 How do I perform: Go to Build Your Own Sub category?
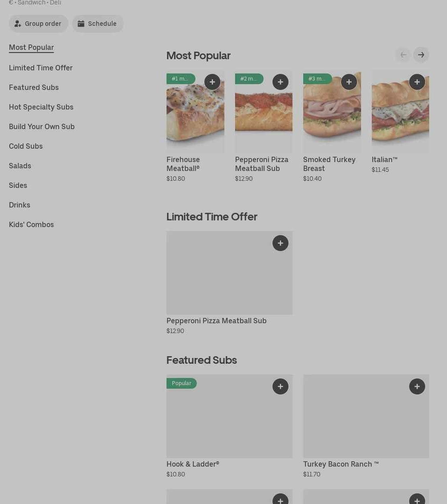42,126
